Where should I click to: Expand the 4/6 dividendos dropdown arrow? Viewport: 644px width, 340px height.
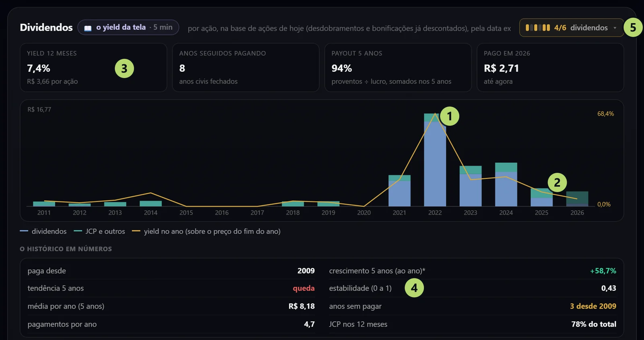(615, 28)
